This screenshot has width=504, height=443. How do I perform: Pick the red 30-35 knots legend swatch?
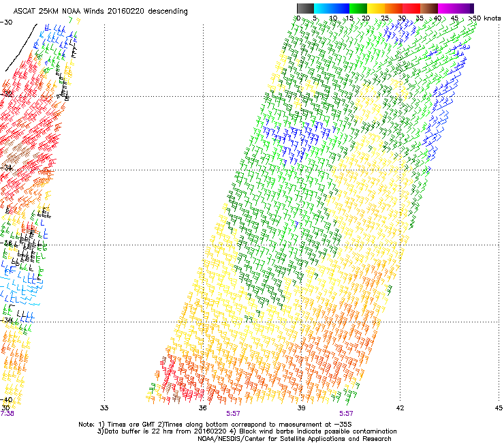(411, 8)
